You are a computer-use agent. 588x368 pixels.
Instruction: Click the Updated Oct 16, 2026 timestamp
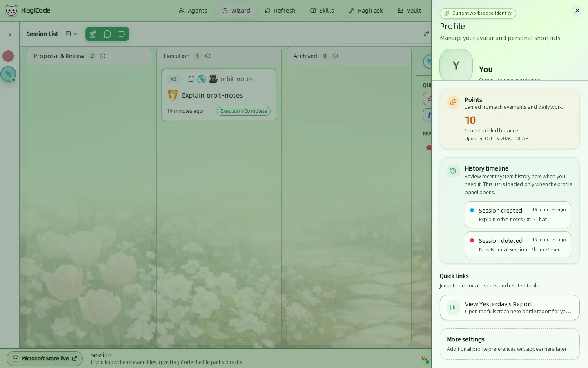[x=497, y=139]
